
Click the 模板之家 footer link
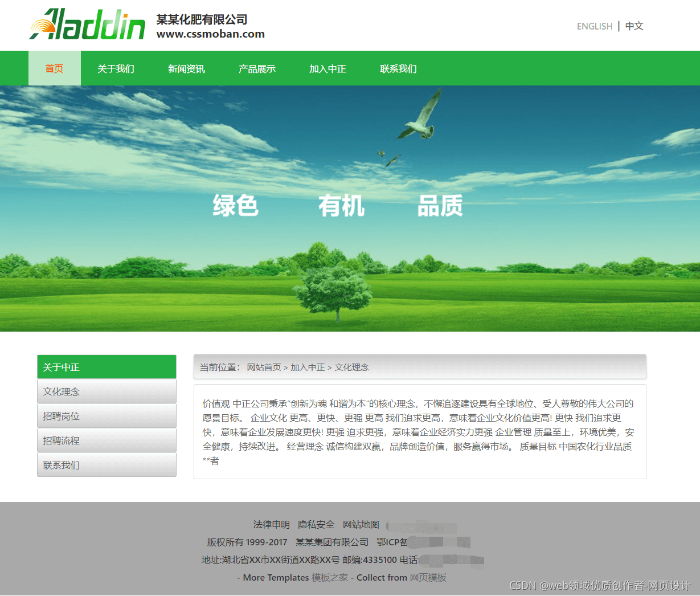(x=330, y=577)
